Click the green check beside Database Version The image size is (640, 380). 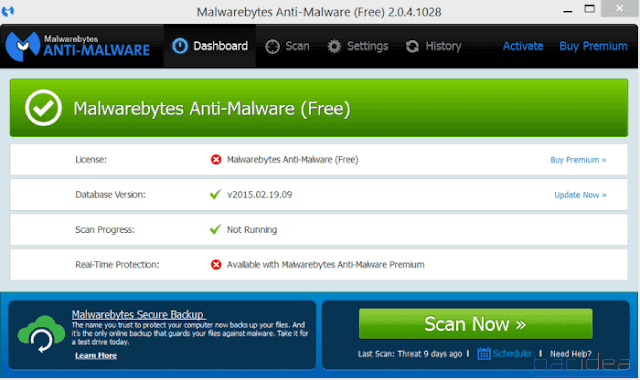coord(216,194)
